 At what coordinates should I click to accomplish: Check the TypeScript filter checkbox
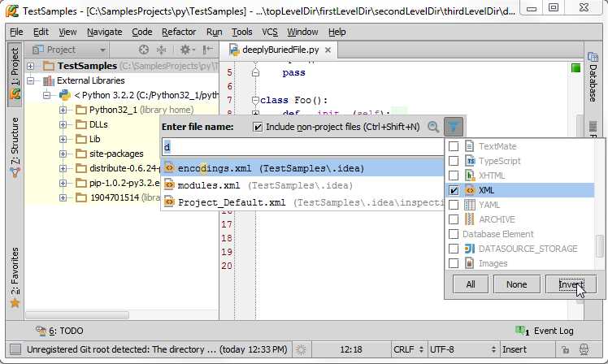(454, 161)
